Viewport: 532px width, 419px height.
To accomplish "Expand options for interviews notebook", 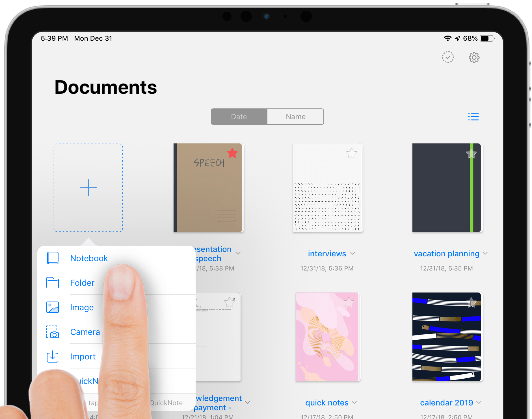I will coord(353,254).
